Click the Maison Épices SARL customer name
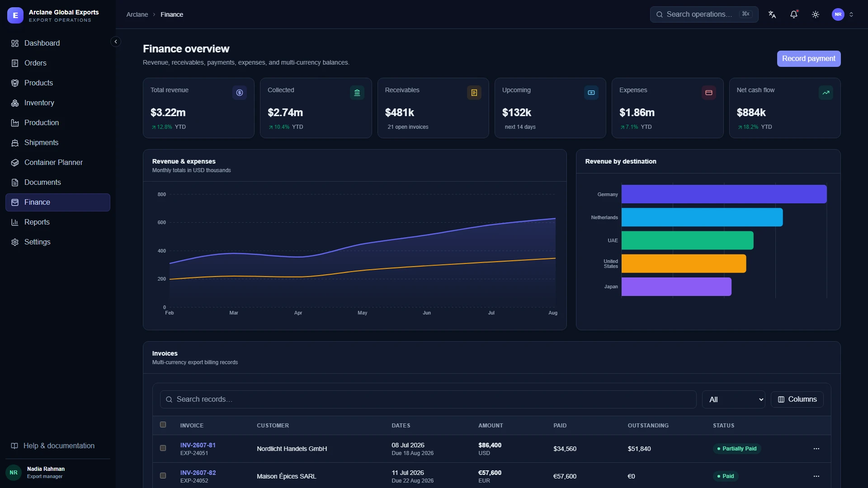This screenshot has width=868, height=488. pyautogui.click(x=287, y=476)
